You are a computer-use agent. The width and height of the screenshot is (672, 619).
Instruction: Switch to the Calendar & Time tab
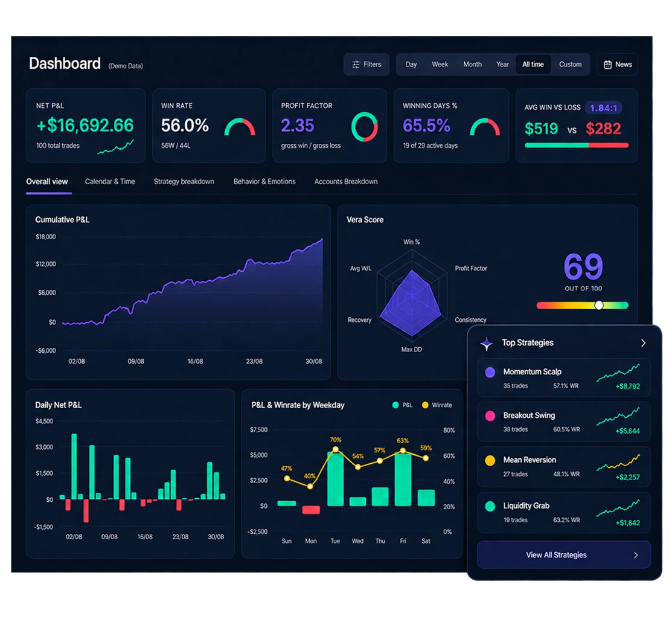[x=110, y=181]
